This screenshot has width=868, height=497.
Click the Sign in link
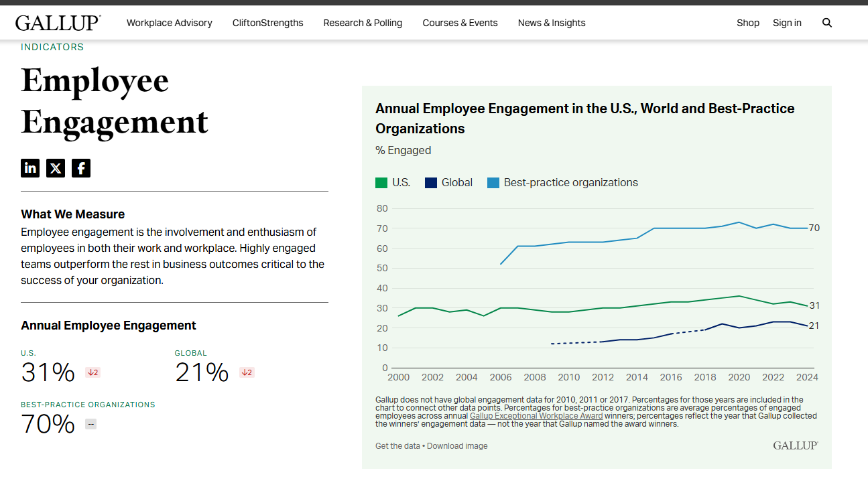point(786,23)
